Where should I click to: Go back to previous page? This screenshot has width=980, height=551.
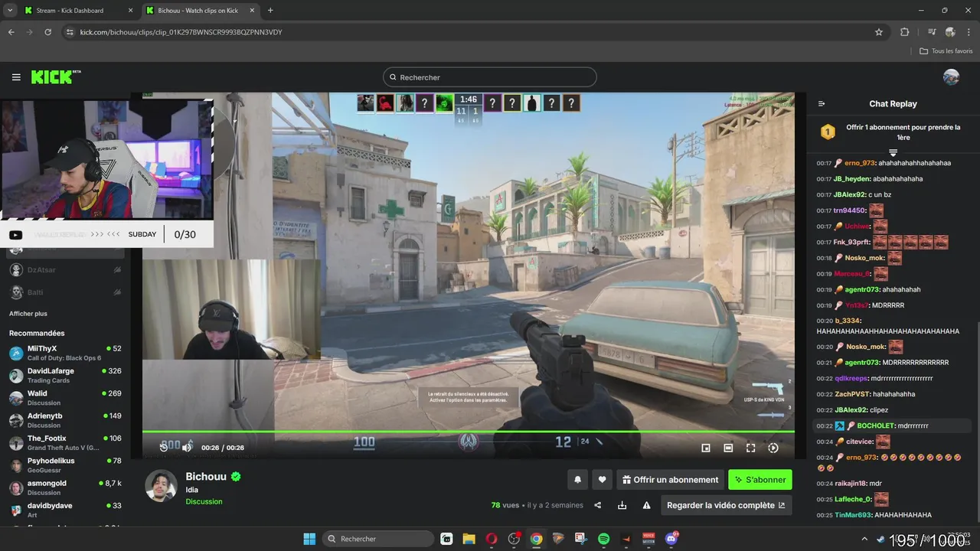click(x=11, y=32)
